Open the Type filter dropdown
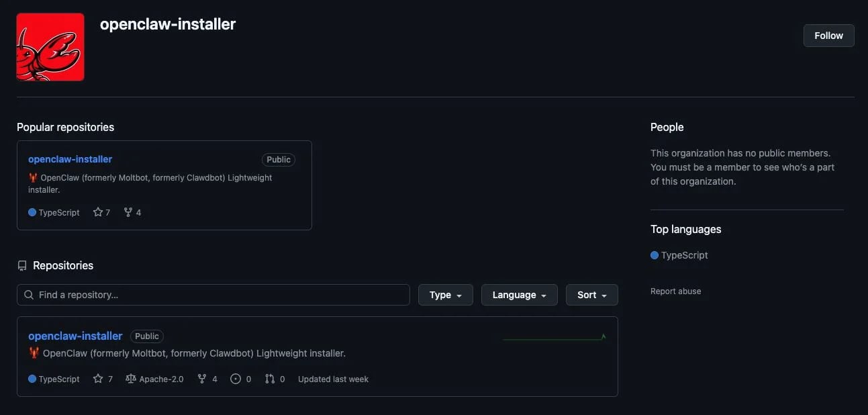 pyautogui.click(x=445, y=294)
